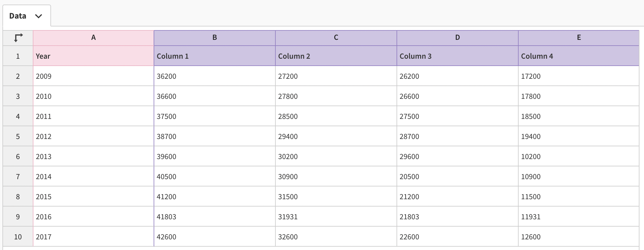Select cell with value 36200

click(215, 76)
